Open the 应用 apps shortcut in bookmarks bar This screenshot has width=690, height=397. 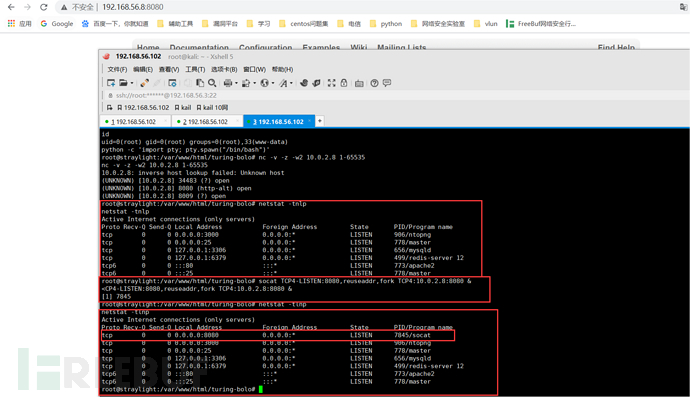(x=19, y=24)
